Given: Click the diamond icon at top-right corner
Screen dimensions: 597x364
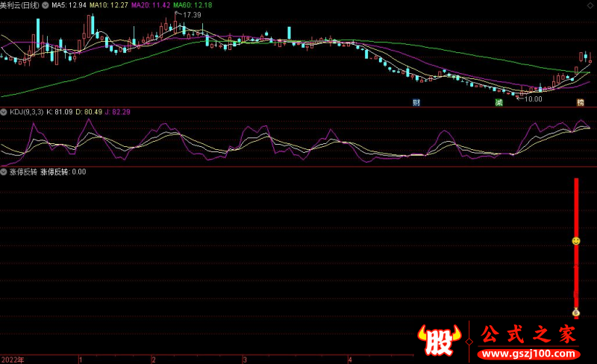Looking at the screenshot, I should pyautogui.click(x=592, y=4).
